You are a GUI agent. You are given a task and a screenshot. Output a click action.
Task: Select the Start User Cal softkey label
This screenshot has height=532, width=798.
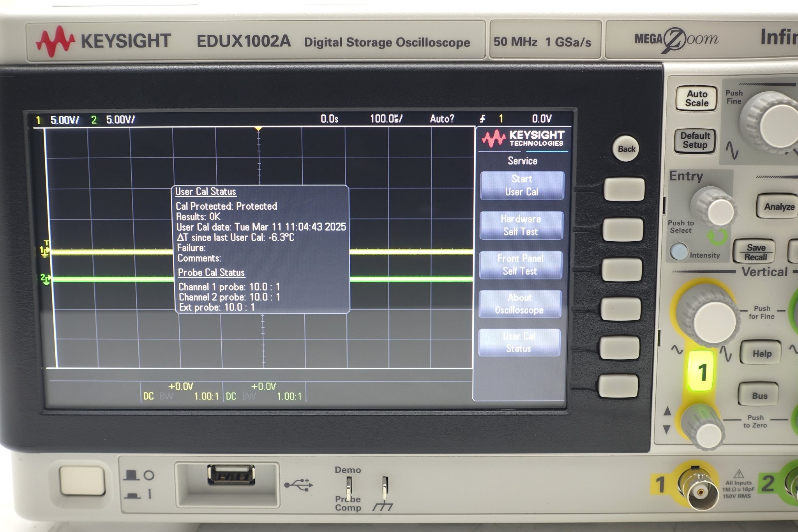(x=522, y=186)
